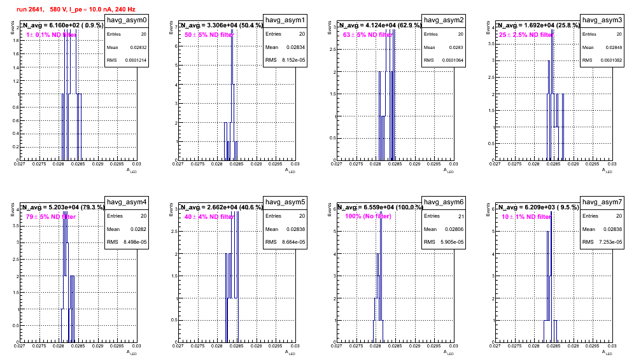Click RMS value 0.0001214 in havg_asym0

(136, 60)
